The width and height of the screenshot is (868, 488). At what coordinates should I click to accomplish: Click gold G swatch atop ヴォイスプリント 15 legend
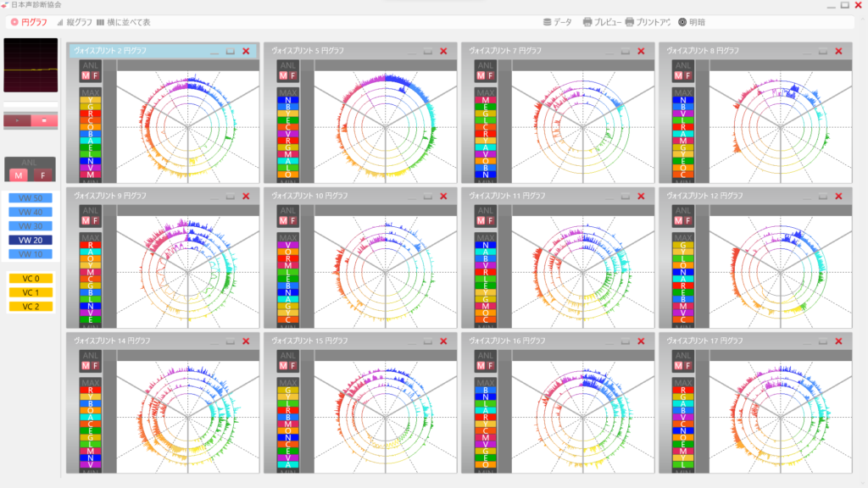pos(288,390)
